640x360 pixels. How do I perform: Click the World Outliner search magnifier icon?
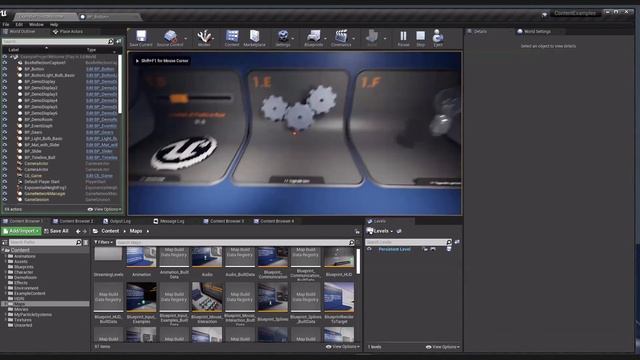(x=110, y=42)
